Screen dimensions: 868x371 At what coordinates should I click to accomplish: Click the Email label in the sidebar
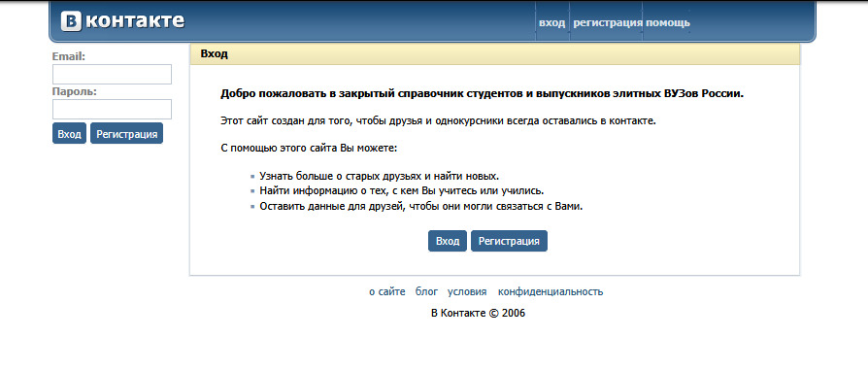point(69,56)
